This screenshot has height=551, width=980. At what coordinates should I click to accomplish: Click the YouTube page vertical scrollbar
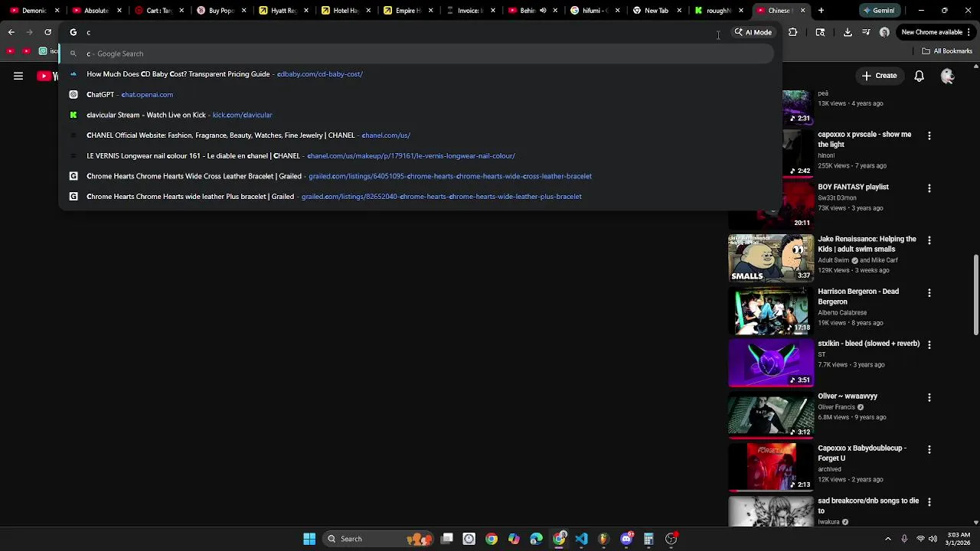(976, 294)
